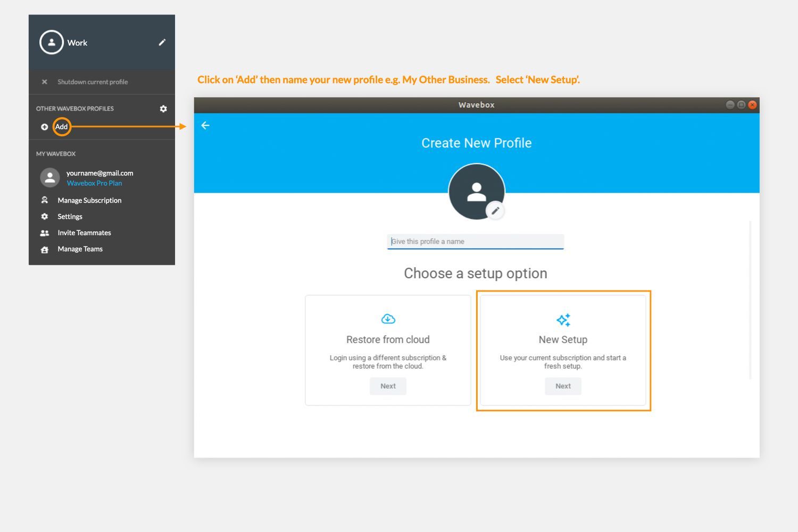Click the Work profile name
The image size is (798, 532).
(77, 43)
